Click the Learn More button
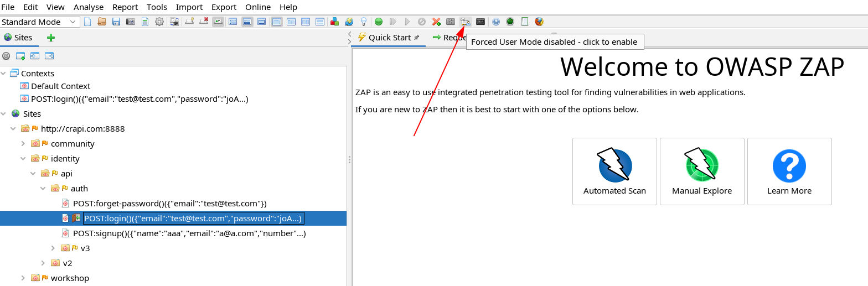Screen dimensions: 868x286 (x=789, y=171)
